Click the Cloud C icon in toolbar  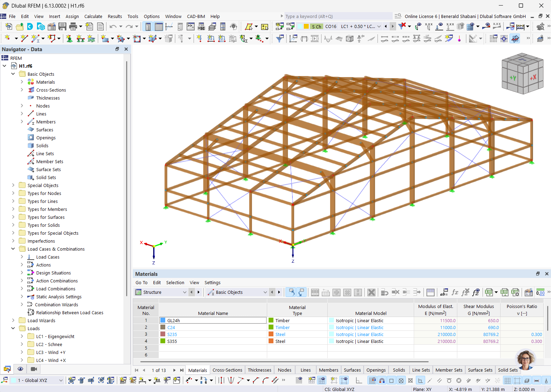(30, 26)
